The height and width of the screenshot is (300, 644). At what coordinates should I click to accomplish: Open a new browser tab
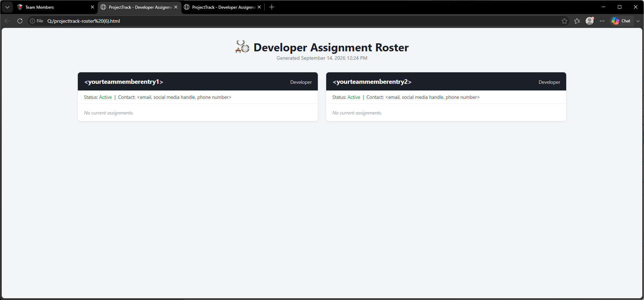pos(272,7)
